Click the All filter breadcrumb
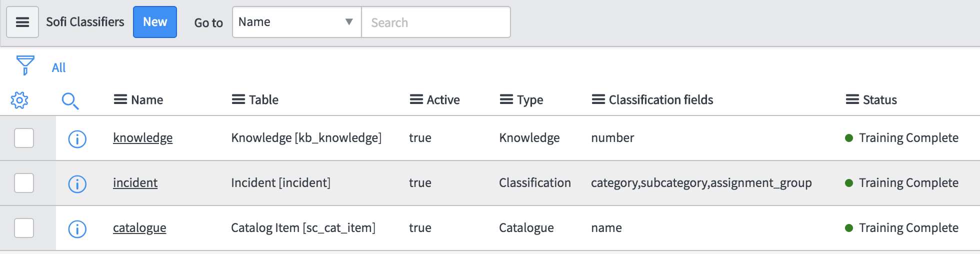Screen dimensions: 980x254 (58, 67)
